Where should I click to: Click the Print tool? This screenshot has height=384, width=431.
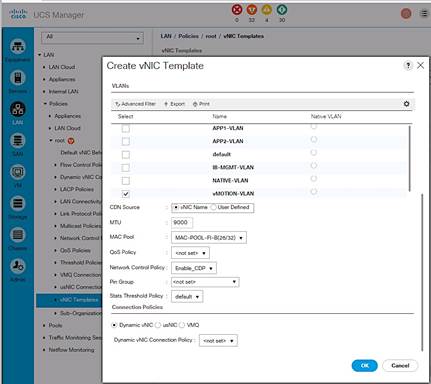click(201, 104)
